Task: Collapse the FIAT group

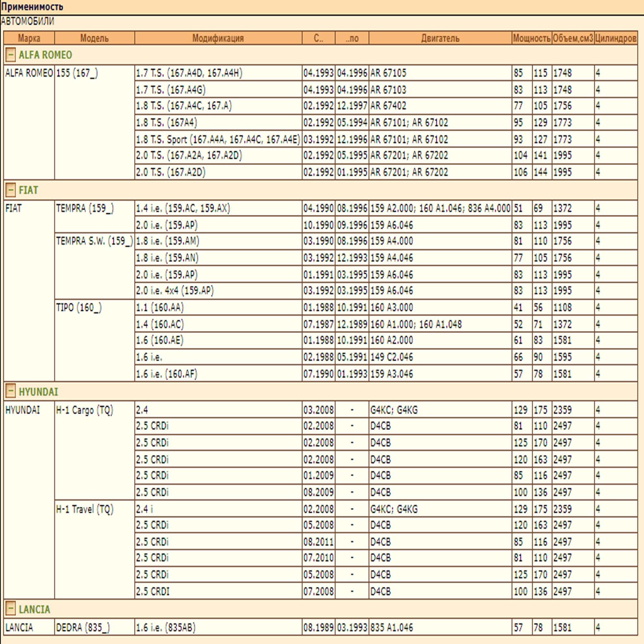Action: [10, 190]
